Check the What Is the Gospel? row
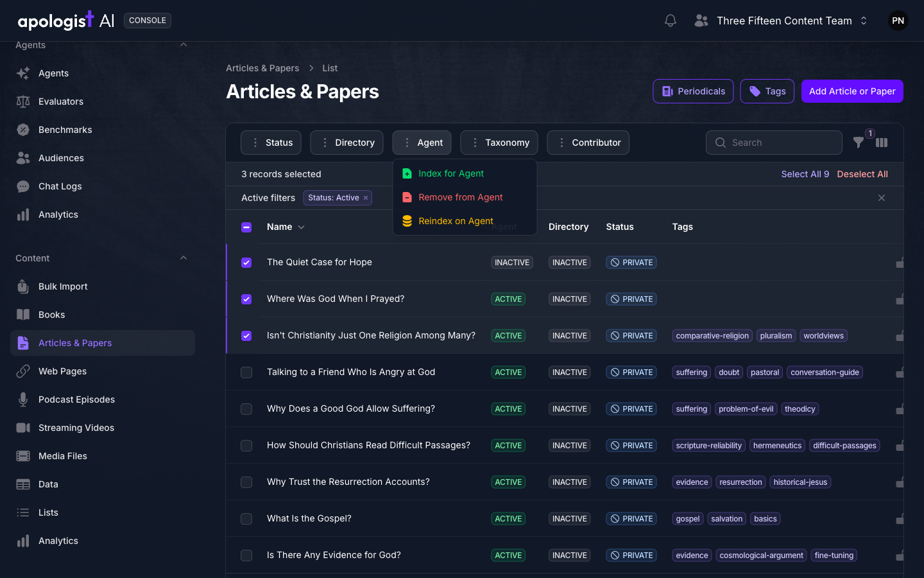 click(246, 518)
